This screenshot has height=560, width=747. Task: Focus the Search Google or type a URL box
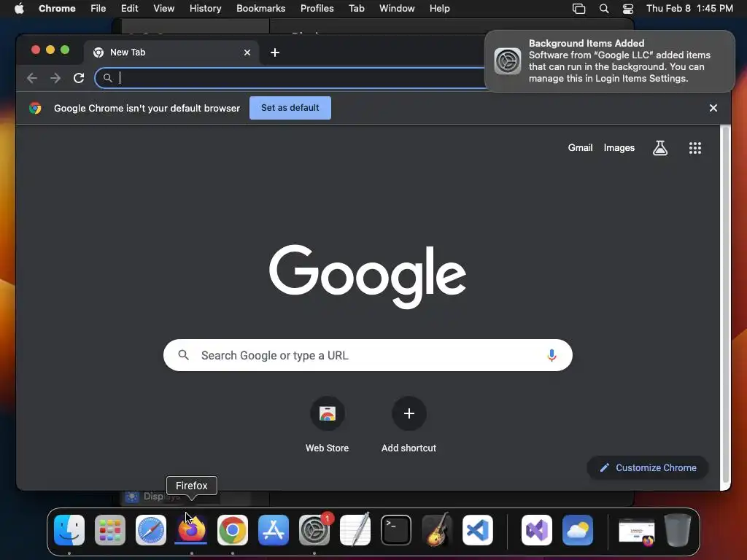[368, 355]
